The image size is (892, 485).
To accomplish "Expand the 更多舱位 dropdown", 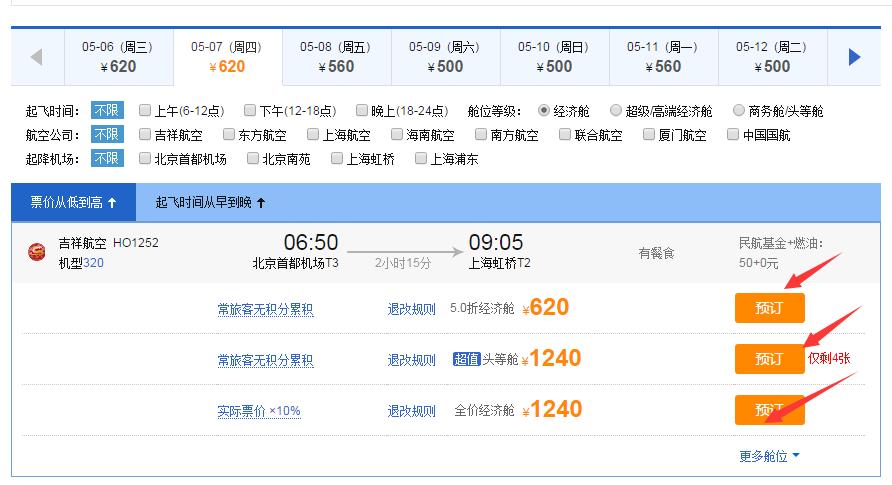I will point(769,456).
